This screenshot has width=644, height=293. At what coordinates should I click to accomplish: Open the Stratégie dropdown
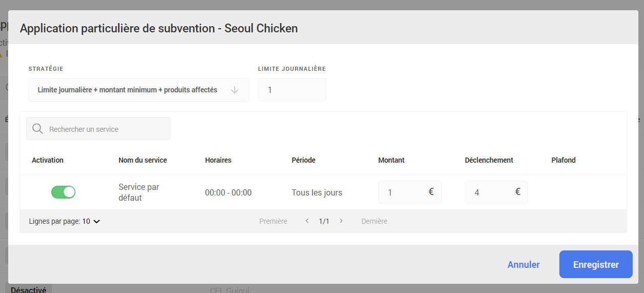point(139,90)
